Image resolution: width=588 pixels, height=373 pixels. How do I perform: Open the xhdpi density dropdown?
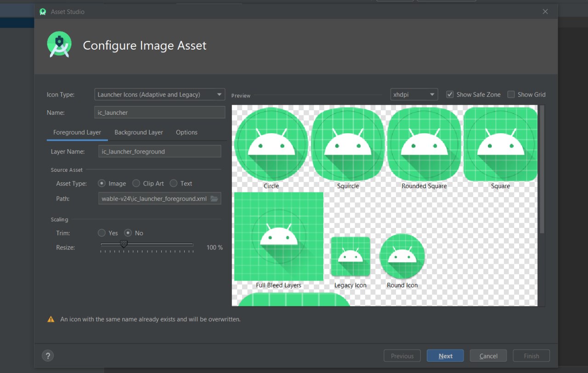click(414, 94)
